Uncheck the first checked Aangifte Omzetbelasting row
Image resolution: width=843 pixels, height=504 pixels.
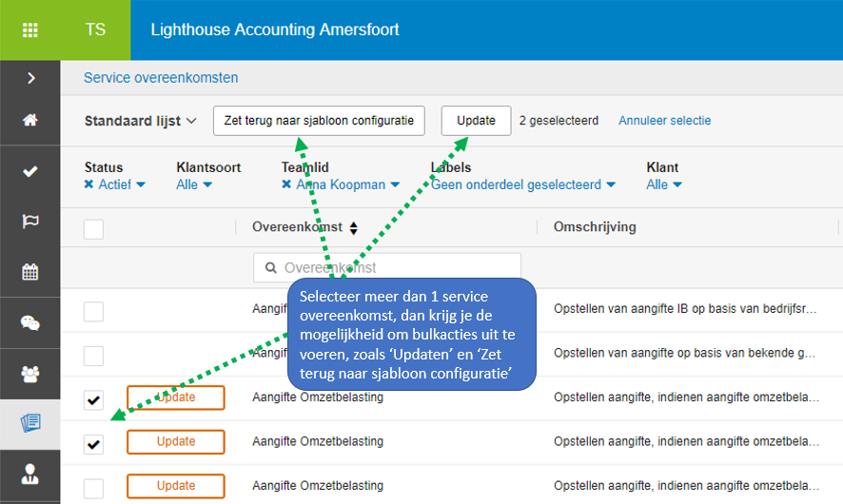93,400
